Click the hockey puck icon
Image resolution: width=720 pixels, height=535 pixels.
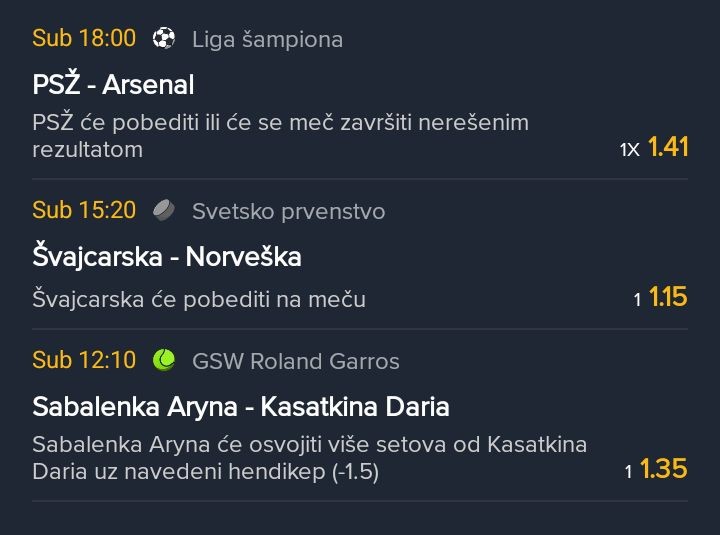click(163, 210)
